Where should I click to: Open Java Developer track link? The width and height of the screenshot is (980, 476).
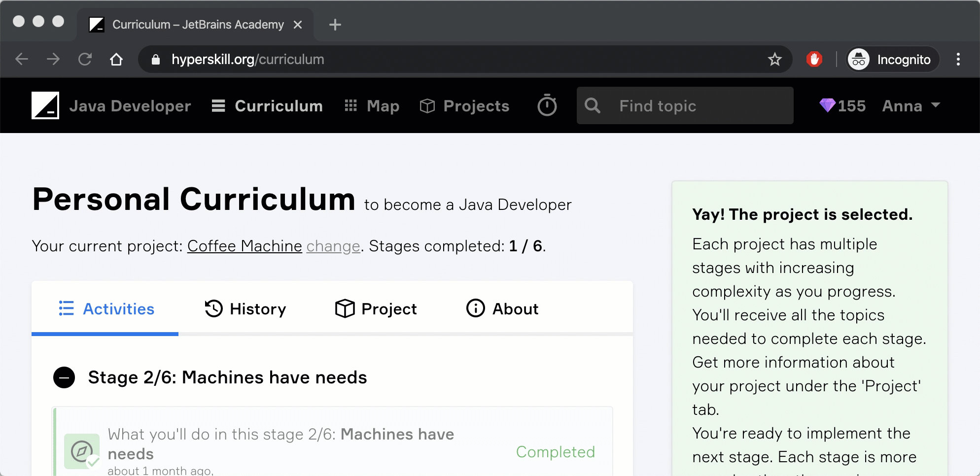(130, 106)
